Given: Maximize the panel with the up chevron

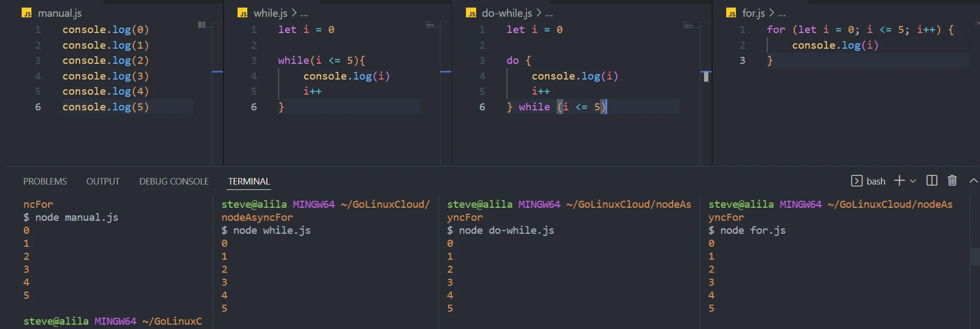Looking at the screenshot, I should point(974,181).
